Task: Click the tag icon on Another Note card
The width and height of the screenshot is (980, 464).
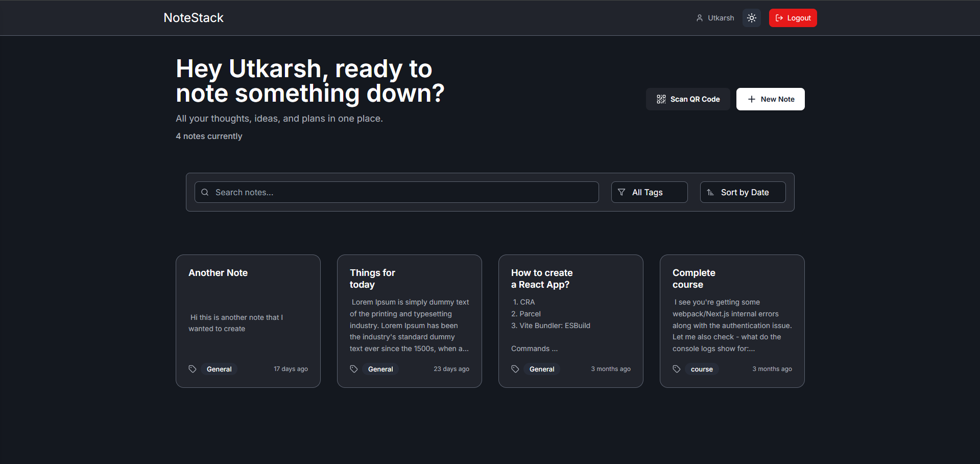Action: (x=193, y=369)
